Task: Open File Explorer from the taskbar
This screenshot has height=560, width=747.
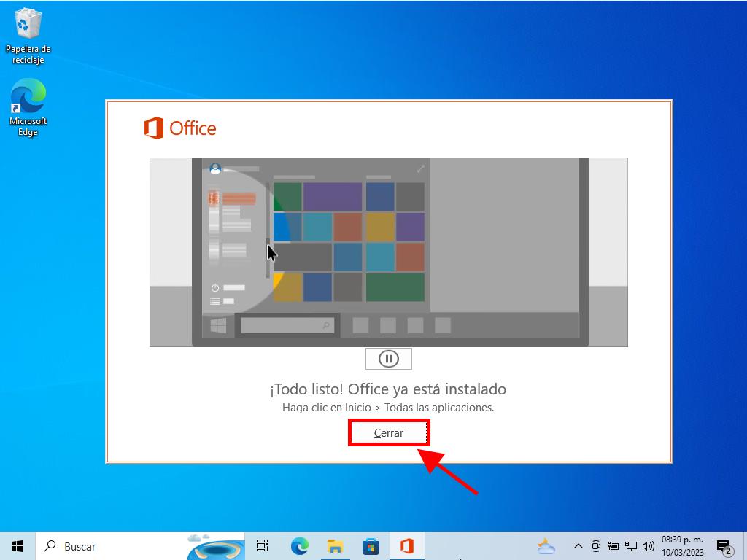Action: [335, 545]
